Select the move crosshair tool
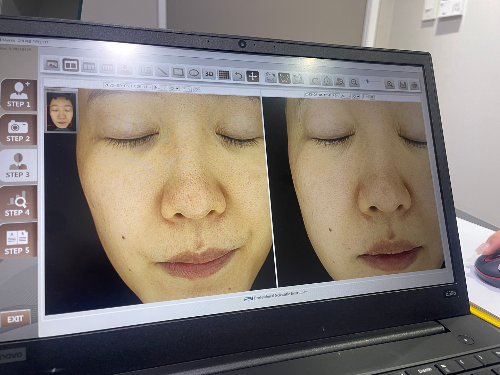This screenshot has width=500, height=375. 253,76
